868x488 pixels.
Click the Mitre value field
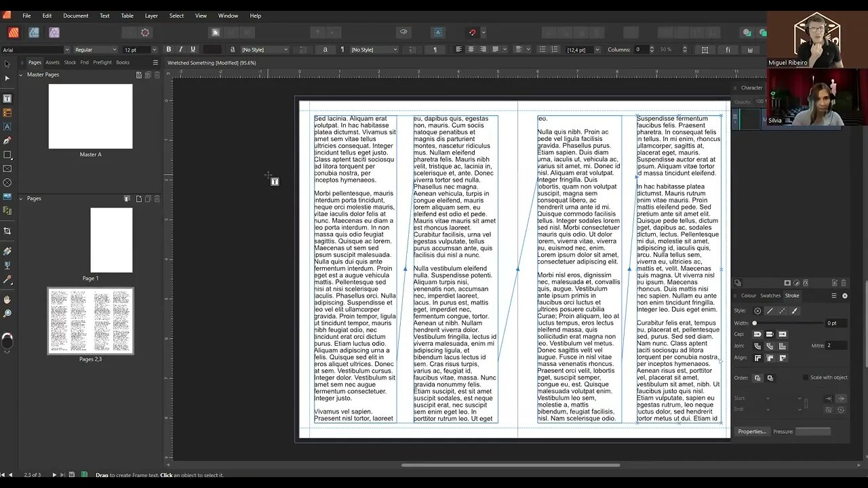837,346
